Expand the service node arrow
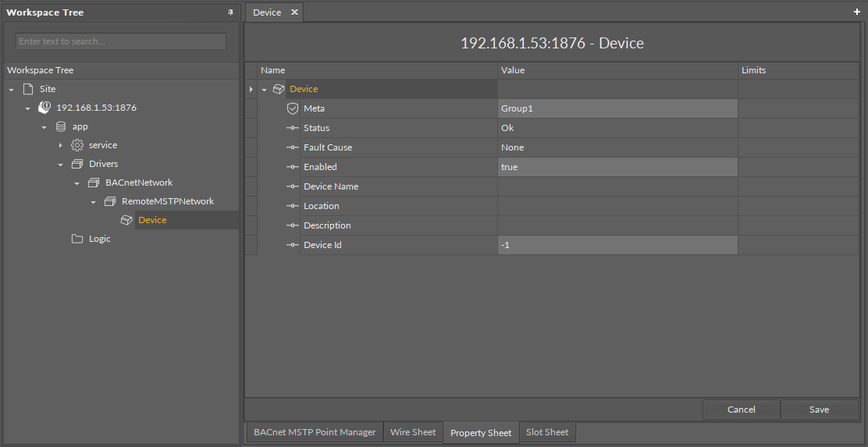This screenshot has height=447, width=868. click(61, 146)
